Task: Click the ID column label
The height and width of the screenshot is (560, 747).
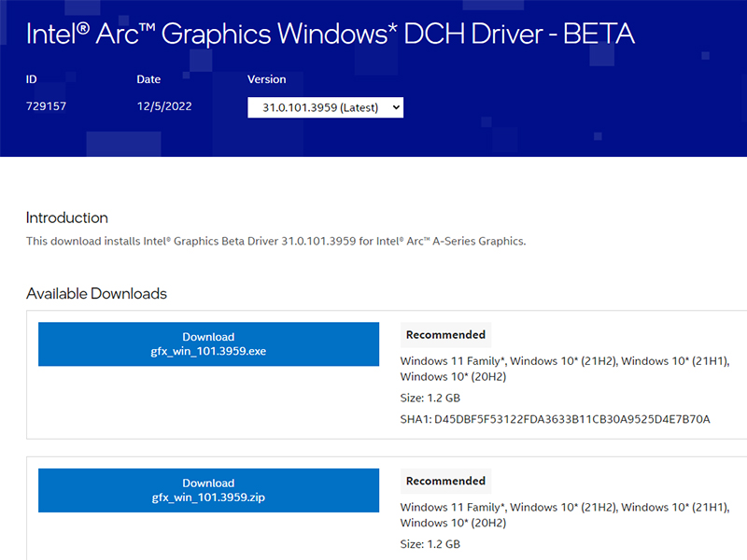Action: pyautogui.click(x=31, y=79)
